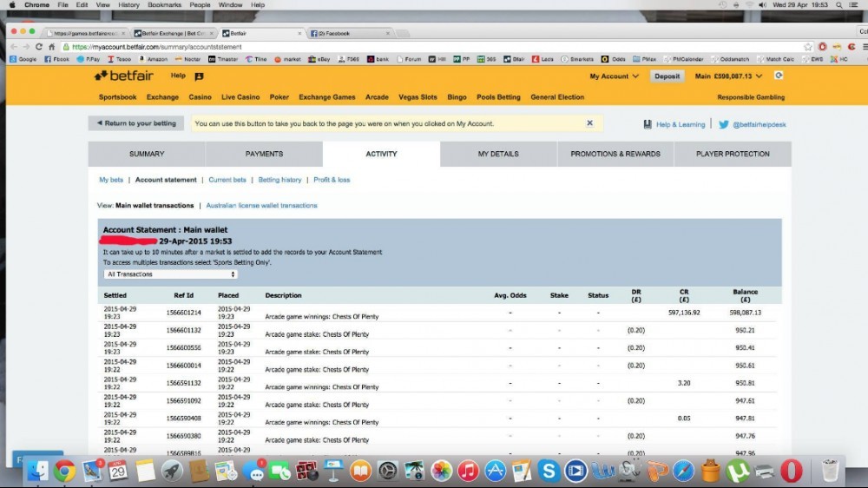Open the Profit & loss link
868x488 pixels.
(x=332, y=180)
